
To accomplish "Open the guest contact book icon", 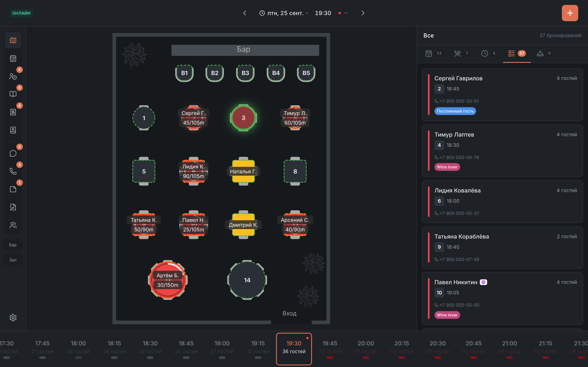I will tap(13, 130).
